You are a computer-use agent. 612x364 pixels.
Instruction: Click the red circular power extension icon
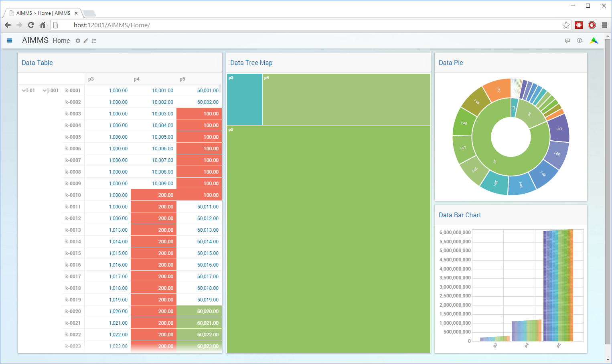pyautogui.click(x=592, y=25)
